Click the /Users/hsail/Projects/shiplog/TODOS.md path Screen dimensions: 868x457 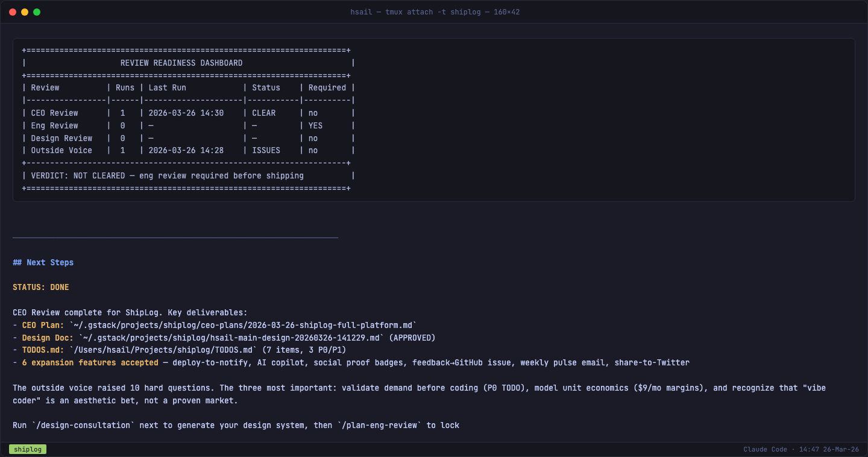click(x=163, y=350)
